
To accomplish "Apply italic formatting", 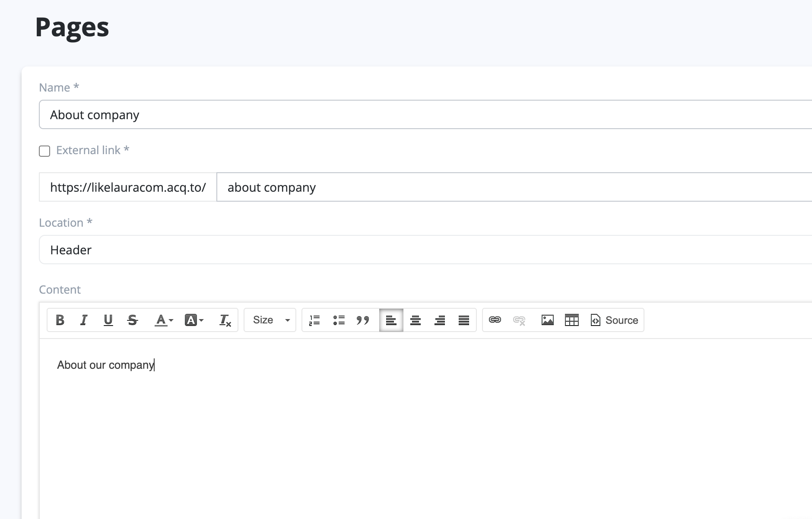I will click(x=84, y=320).
